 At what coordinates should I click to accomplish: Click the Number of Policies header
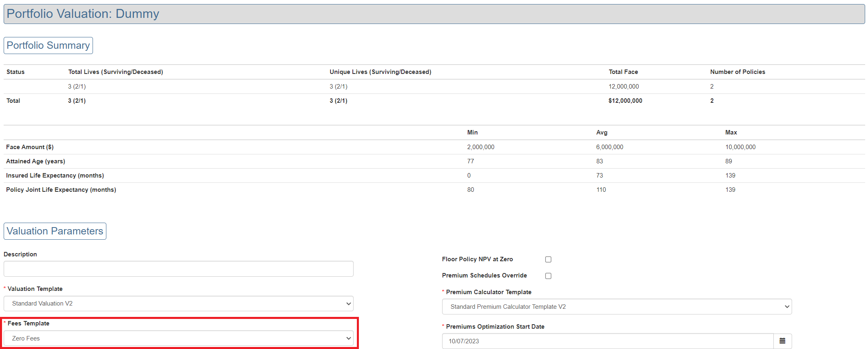[737, 72]
